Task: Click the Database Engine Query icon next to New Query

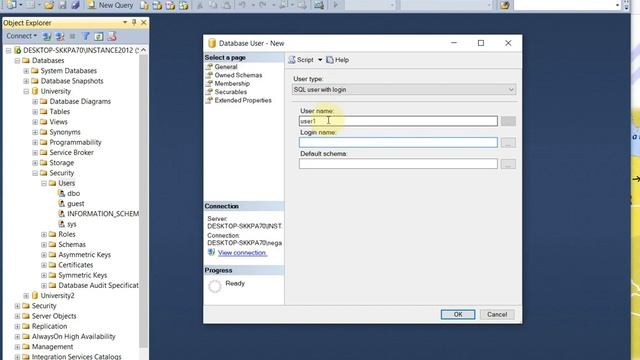Action: point(144,5)
